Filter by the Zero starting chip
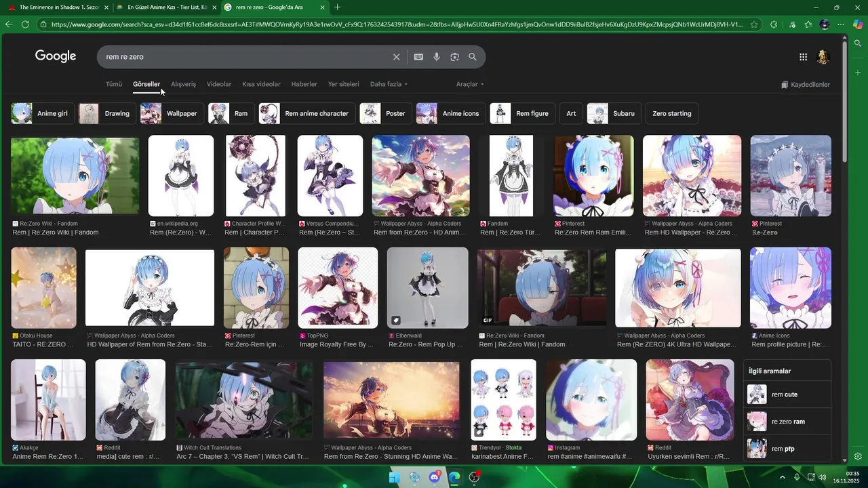Image resolution: width=868 pixels, height=488 pixels. point(672,113)
